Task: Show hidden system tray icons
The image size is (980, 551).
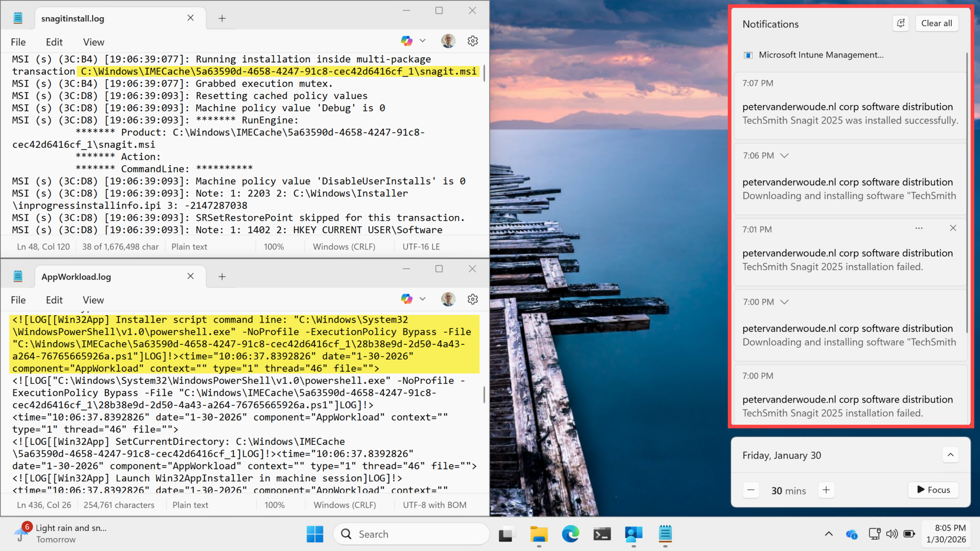Action: pyautogui.click(x=829, y=534)
